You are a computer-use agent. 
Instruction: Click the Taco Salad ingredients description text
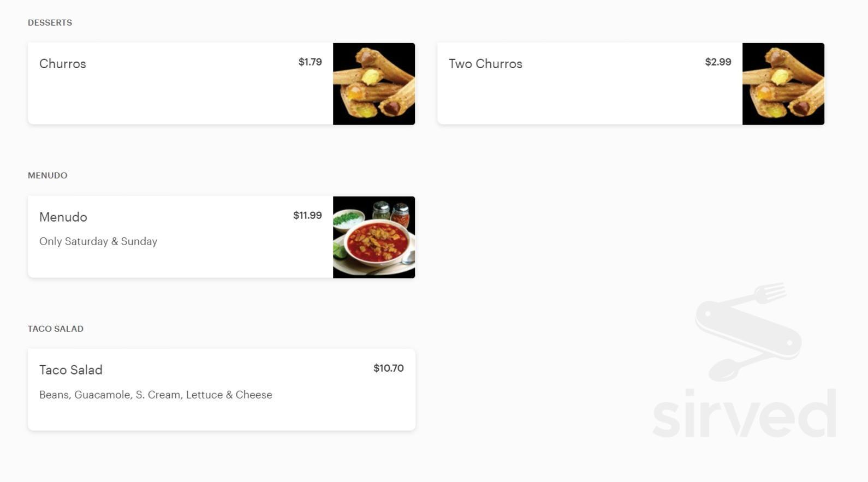tap(156, 394)
